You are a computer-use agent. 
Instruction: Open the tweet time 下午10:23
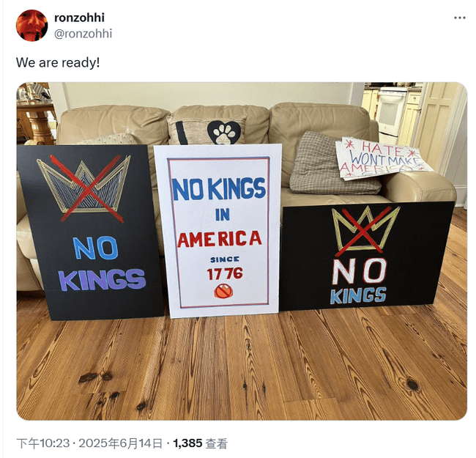(43, 443)
